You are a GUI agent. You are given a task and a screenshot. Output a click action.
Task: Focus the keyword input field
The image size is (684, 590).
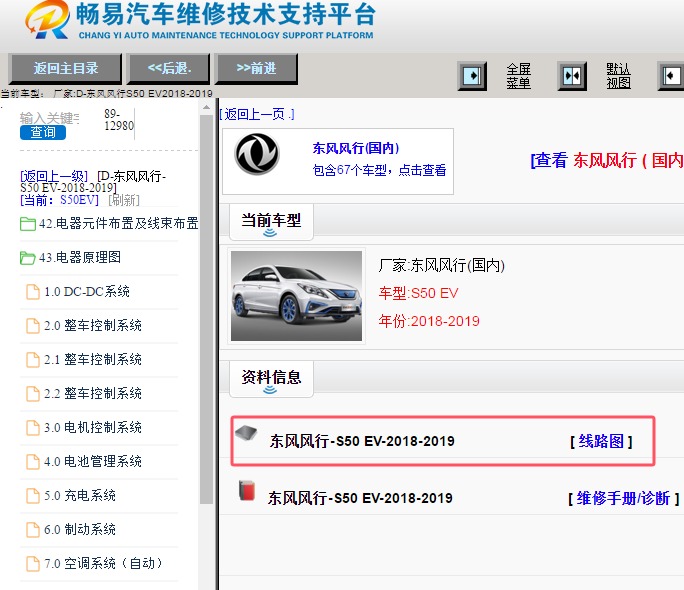50,118
